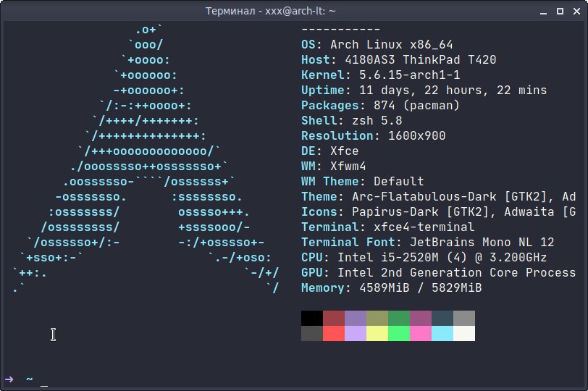
Task: Click the black swatch in the top color row
Action: (312, 318)
